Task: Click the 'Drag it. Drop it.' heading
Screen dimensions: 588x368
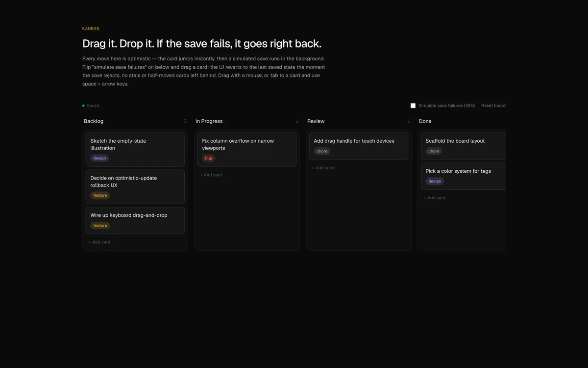Action: pos(202,43)
